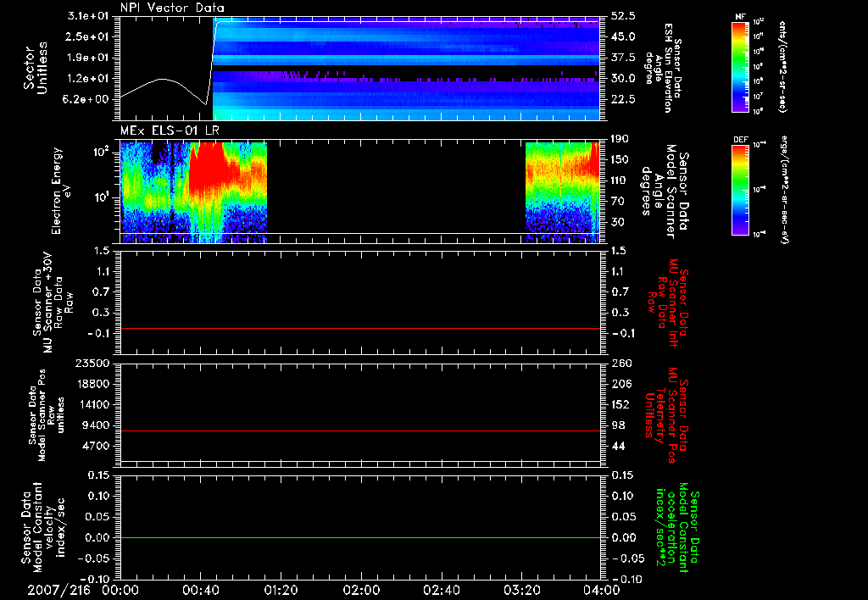Click the "190" scanner angle tick value
The height and width of the screenshot is (600, 868).
[x=621, y=139]
